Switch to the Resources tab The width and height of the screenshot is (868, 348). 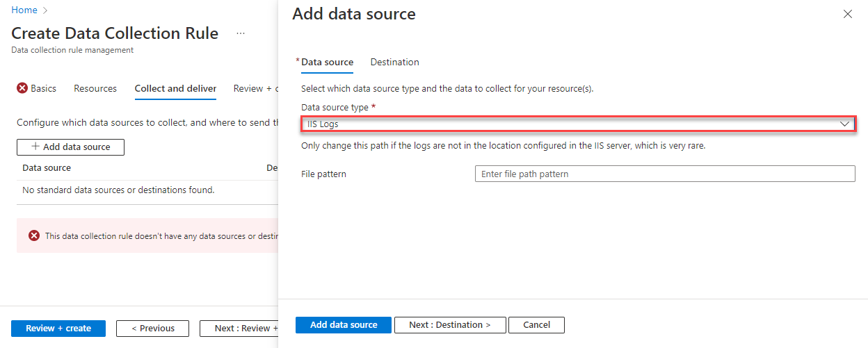[x=95, y=88]
